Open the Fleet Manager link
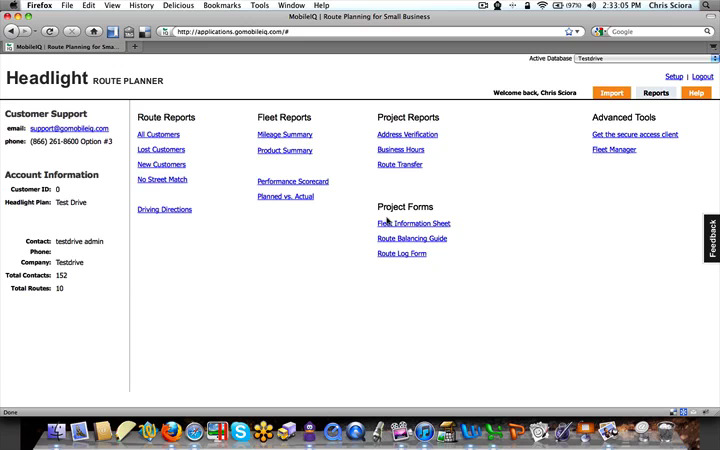This screenshot has height=450, width=720. pyautogui.click(x=614, y=149)
